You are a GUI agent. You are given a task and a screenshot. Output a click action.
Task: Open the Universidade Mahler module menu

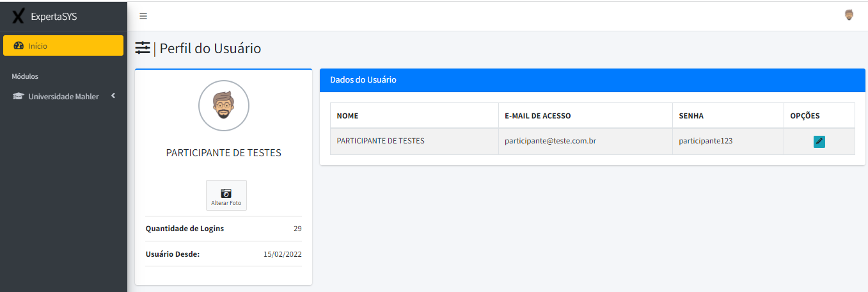[63, 97]
